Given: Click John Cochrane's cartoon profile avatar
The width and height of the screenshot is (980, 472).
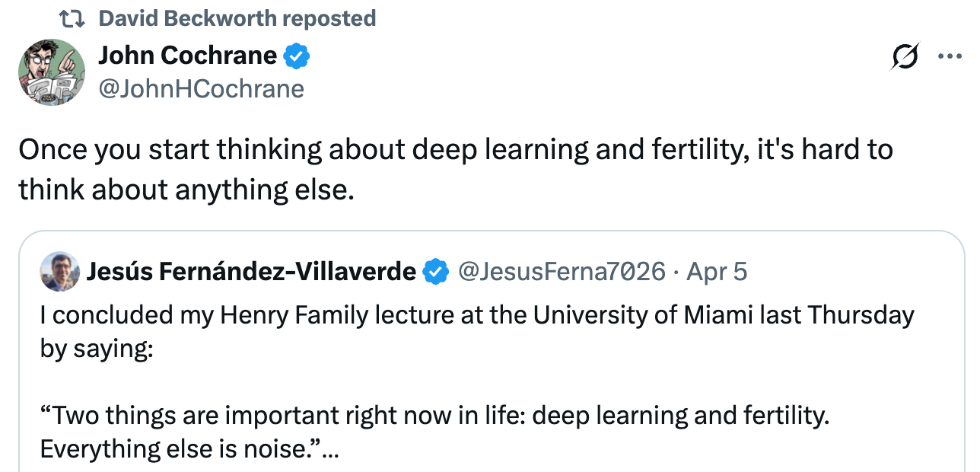Looking at the screenshot, I should [x=52, y=72].
